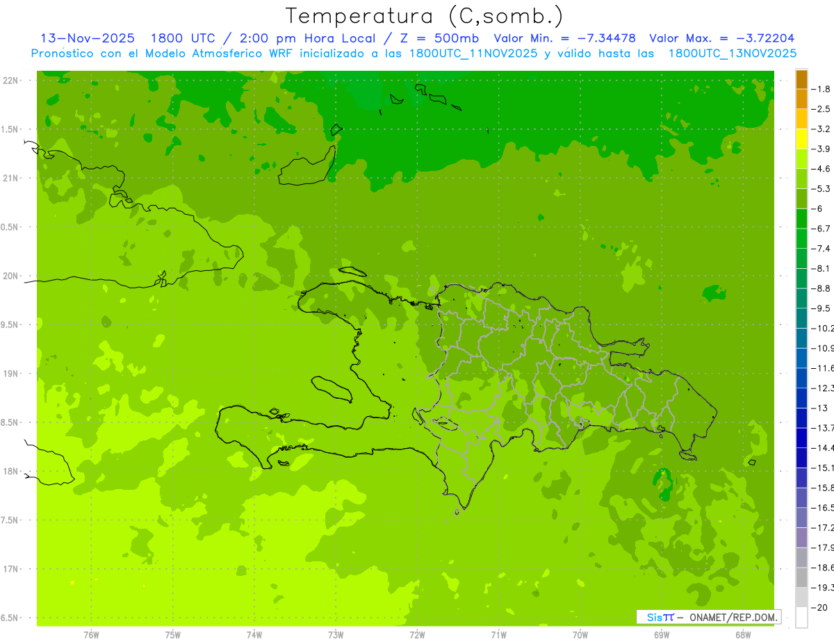834x644 pixels.
Task: Pick the dark orange swatch above -1.8
Action: click(x=801, y=79)
